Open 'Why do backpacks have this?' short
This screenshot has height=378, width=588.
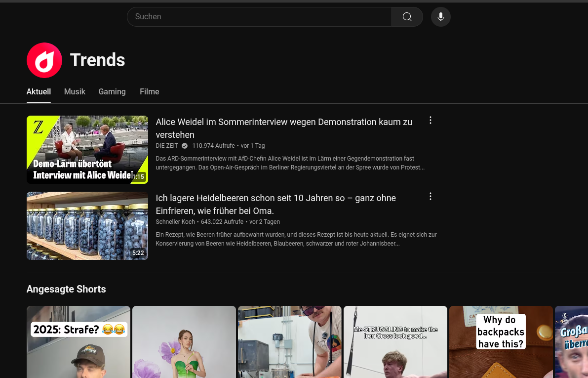point(501,342)
